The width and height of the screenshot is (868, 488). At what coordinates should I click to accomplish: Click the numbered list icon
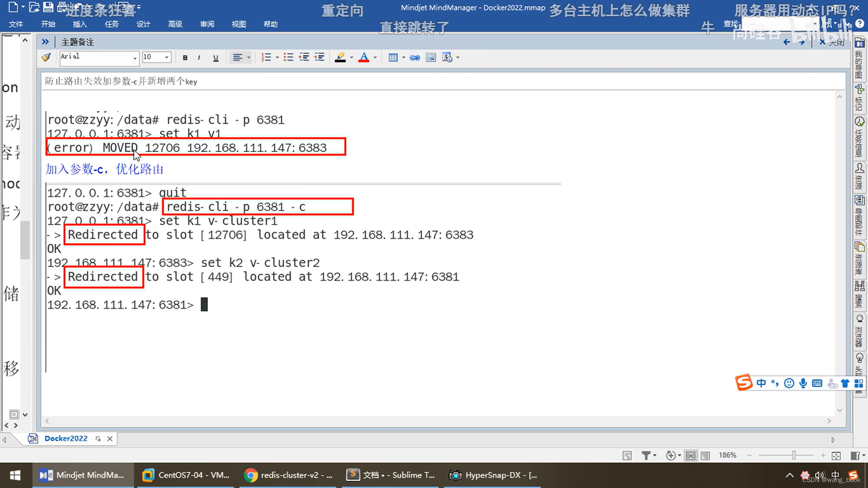click(x=266, y=57)
